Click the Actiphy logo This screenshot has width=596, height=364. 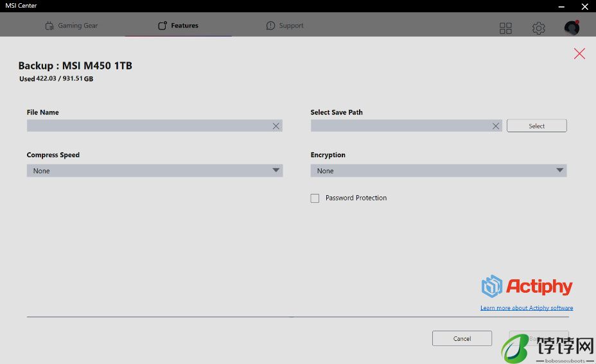coord(527,286)
